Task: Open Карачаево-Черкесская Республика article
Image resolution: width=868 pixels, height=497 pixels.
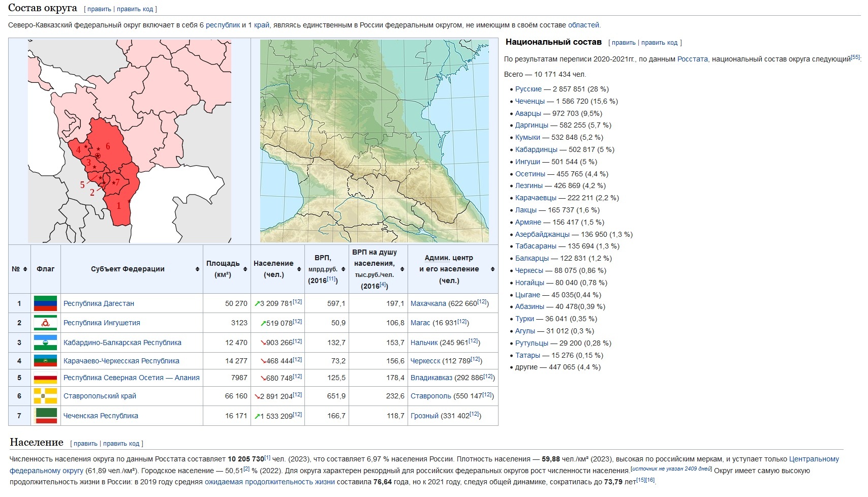Action: pos(121,361)
